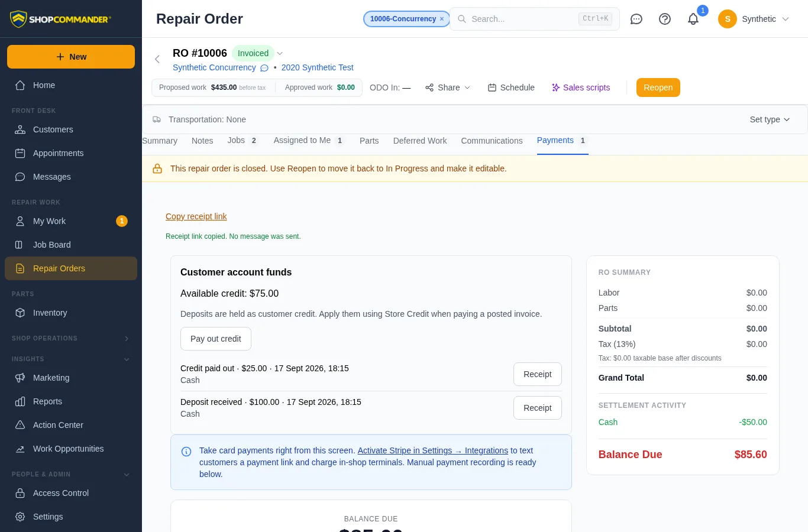Open the Synthetic user account menu

pyautogui.click(x=754, y=19)
